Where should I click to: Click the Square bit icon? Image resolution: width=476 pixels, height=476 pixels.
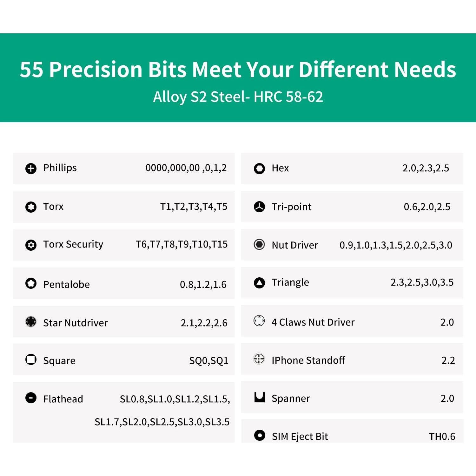31,360
